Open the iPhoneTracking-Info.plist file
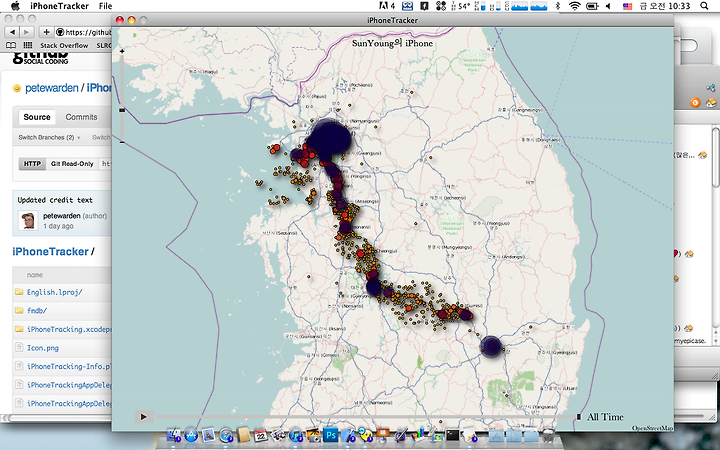Image resolution: width=720 pixels, height=450 pixels. [69, 366]
